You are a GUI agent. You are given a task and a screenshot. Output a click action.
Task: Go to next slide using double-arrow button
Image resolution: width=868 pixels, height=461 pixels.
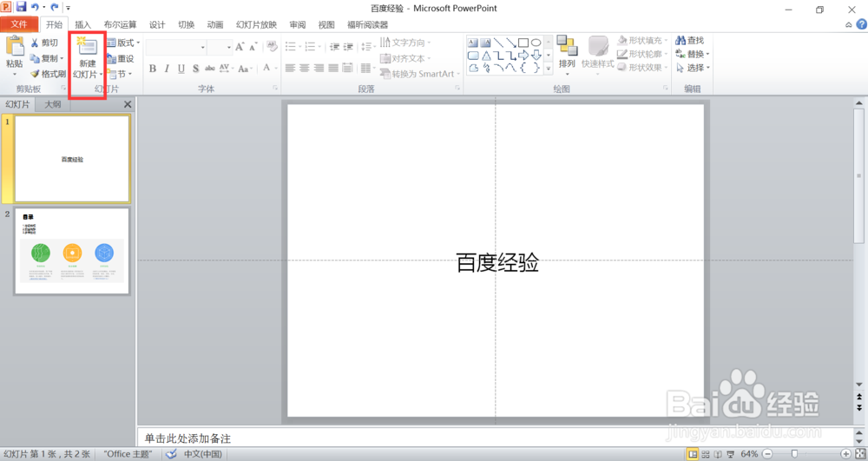[x=859, y=407]
